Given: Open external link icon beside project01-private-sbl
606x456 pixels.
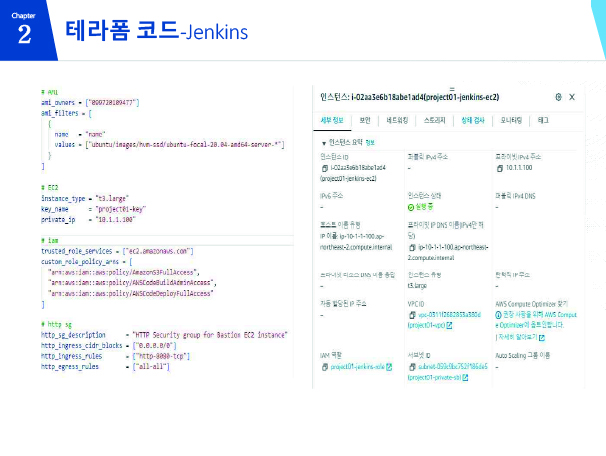Looking at the screenshot, I should (x=465, y=377).
